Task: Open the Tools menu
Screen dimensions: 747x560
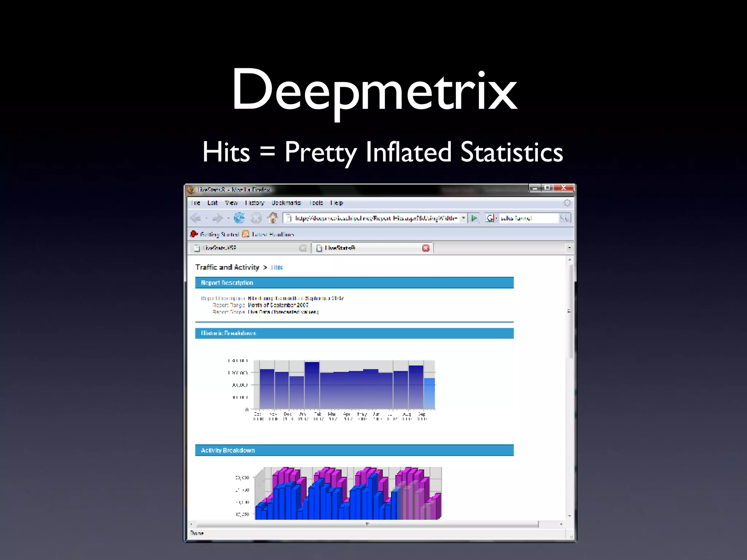Action: pyautogui.click(x=316, y=203)
